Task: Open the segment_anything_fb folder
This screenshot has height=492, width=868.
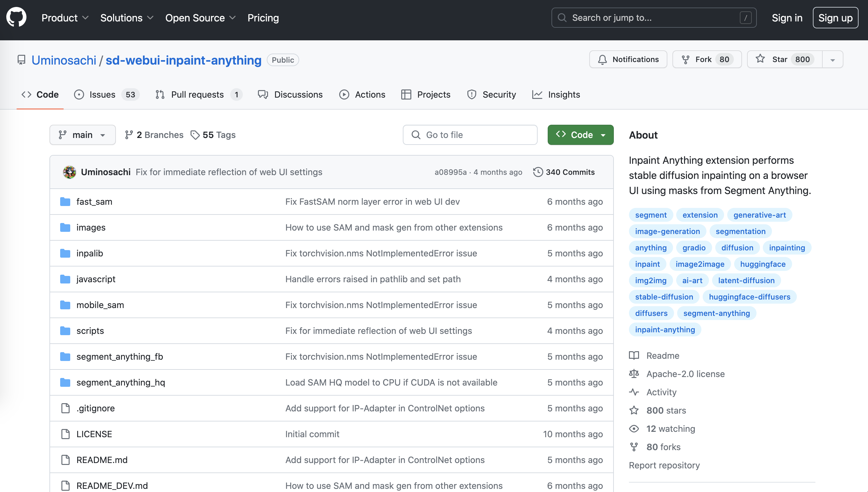Action: coord(120,356)
